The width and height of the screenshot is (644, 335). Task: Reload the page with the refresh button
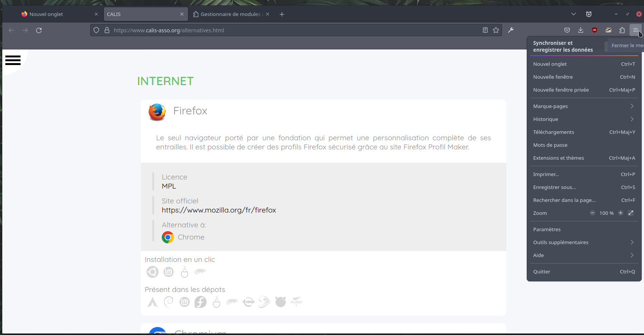(39, 30)
